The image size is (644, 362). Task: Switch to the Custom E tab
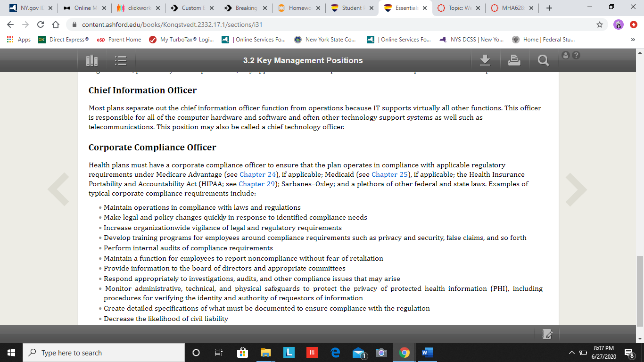(192, 8)
